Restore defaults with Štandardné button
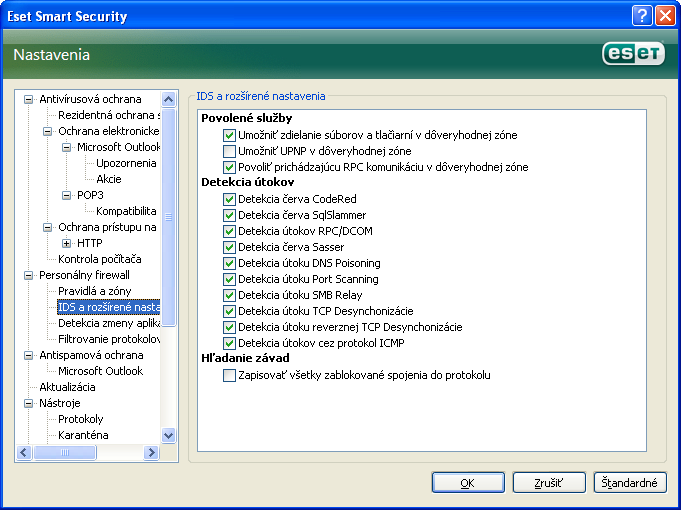Image resolution: width=681 pixels, height=510 pixels. click(630, 483)
